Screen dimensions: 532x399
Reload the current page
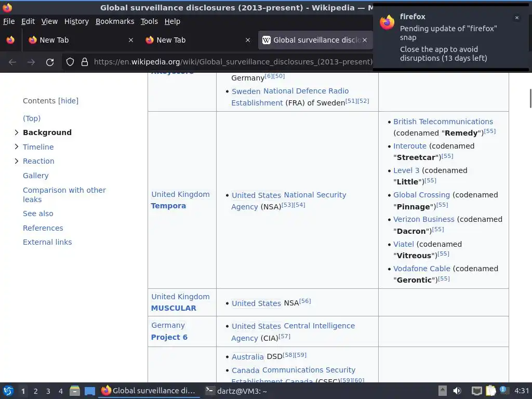[50, 62]
